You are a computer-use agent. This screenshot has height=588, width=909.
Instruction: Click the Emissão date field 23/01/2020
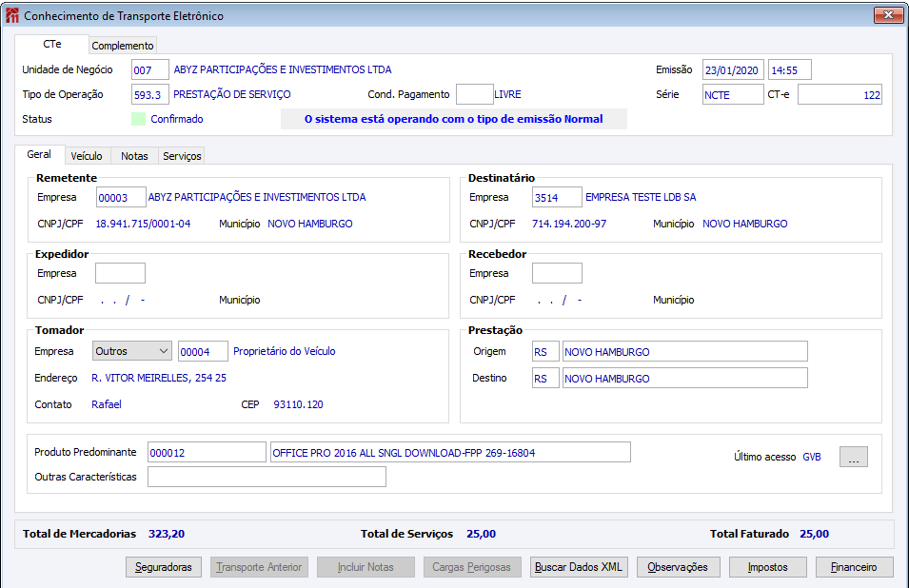coord(733,70)
